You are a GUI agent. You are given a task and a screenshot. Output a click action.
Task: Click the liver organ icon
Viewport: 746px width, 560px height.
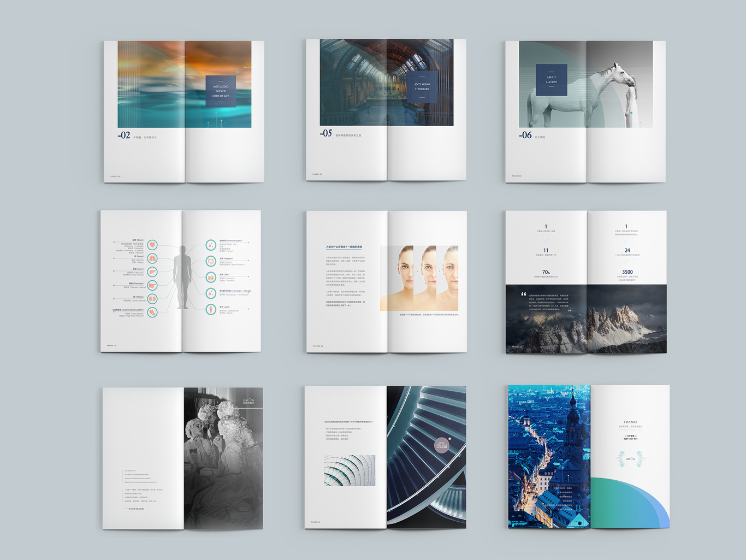coord(152,272)
